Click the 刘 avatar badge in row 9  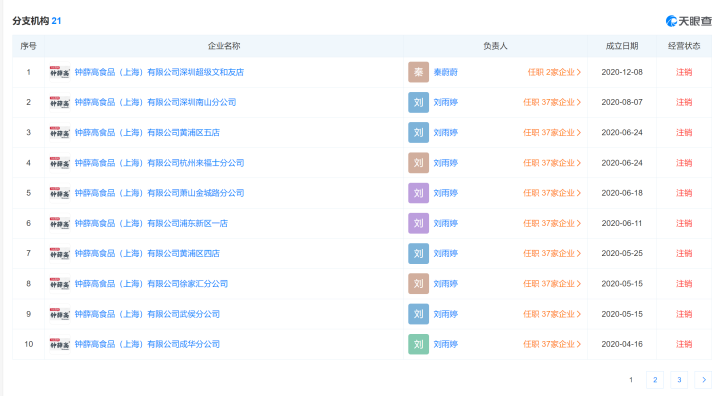(418, 314)
